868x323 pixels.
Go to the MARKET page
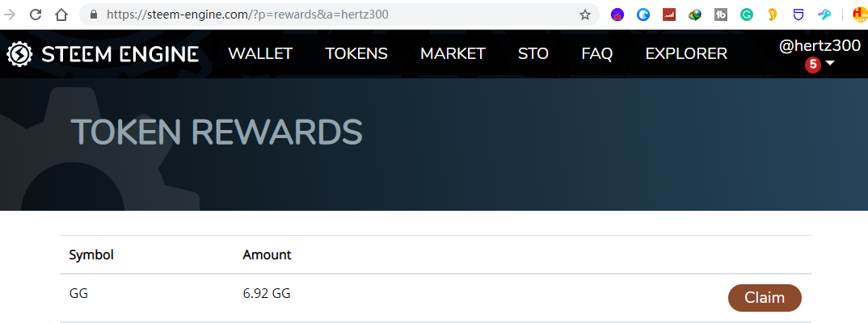click(453, 53)
